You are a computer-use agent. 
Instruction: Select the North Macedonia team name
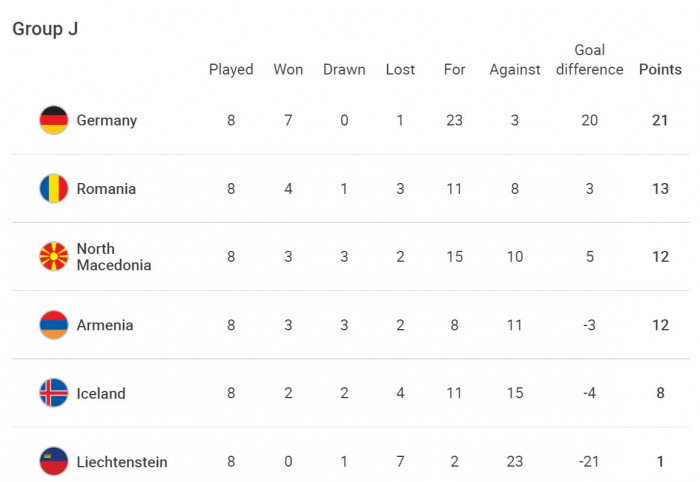114,257
